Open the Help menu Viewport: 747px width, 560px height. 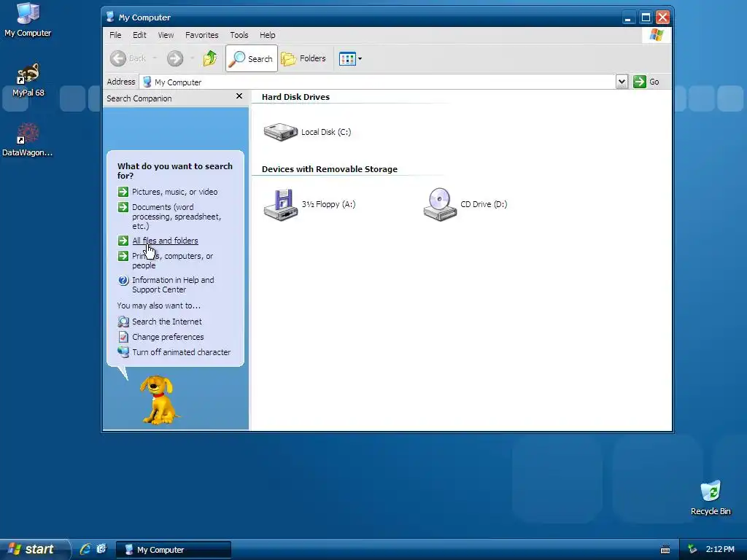tap(267, 35)
